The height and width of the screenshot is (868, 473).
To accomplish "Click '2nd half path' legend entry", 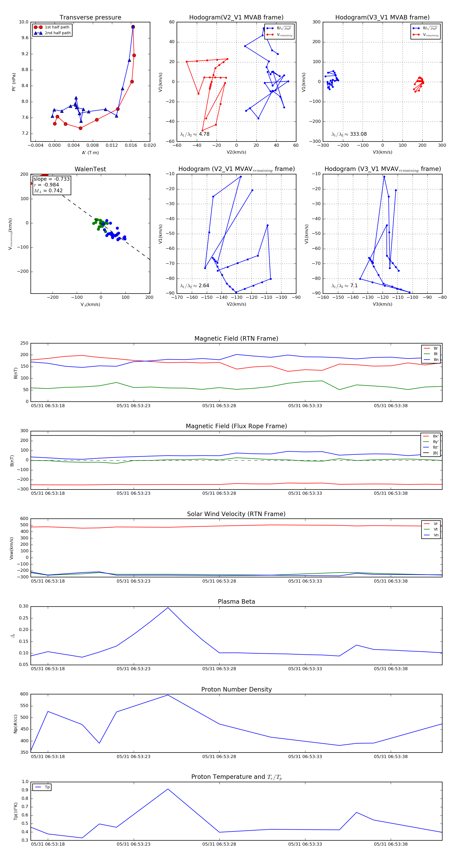I will (x=52, y=33).
